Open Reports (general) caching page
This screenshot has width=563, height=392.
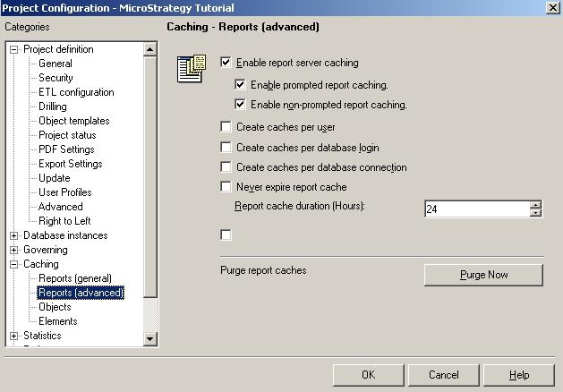click(75, 278)
